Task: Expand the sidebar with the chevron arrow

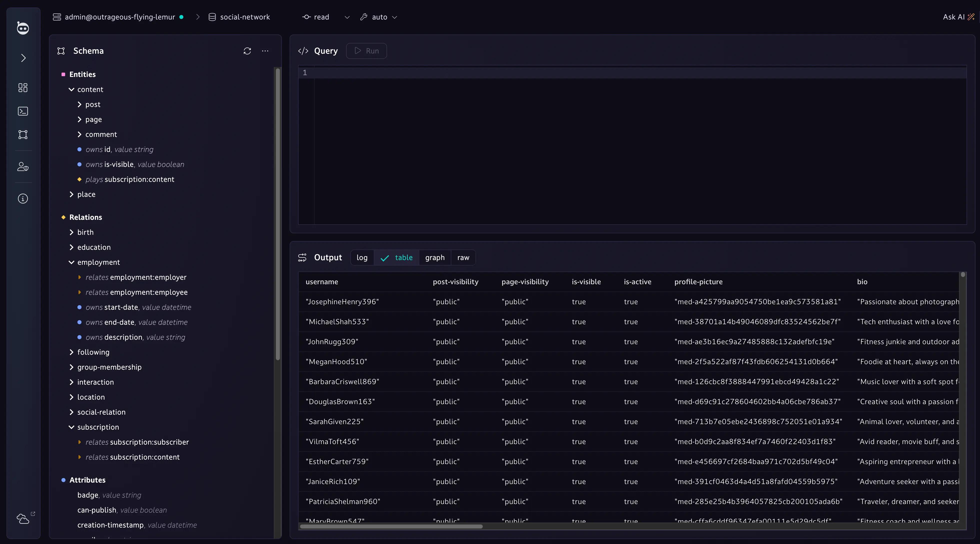Action: tap(23, 58)
